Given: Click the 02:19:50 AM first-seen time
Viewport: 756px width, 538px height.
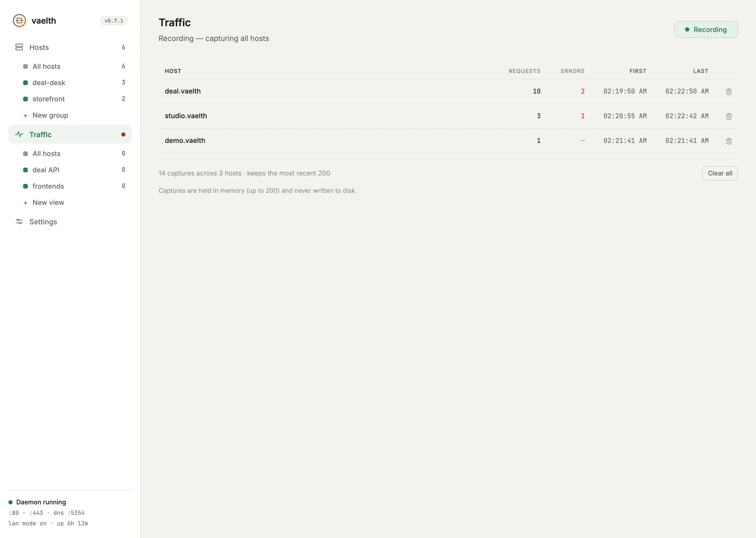Looking at the screenshot, I should [625, 91].
